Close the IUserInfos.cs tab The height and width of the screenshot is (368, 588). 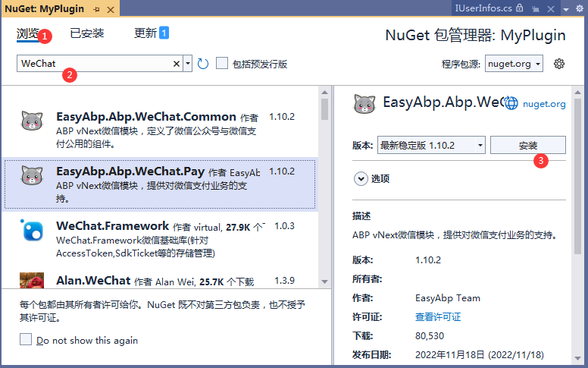point(551,9)
